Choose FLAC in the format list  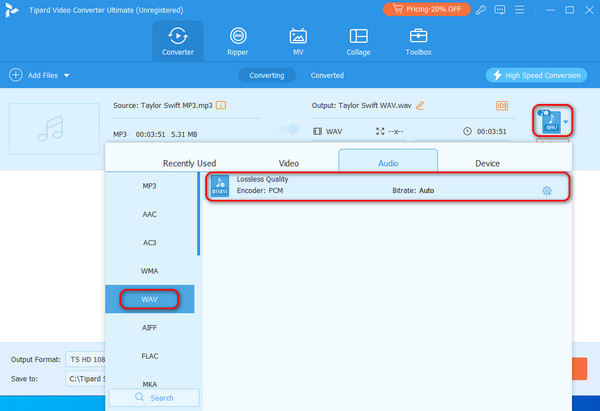(x=150, y=356)
